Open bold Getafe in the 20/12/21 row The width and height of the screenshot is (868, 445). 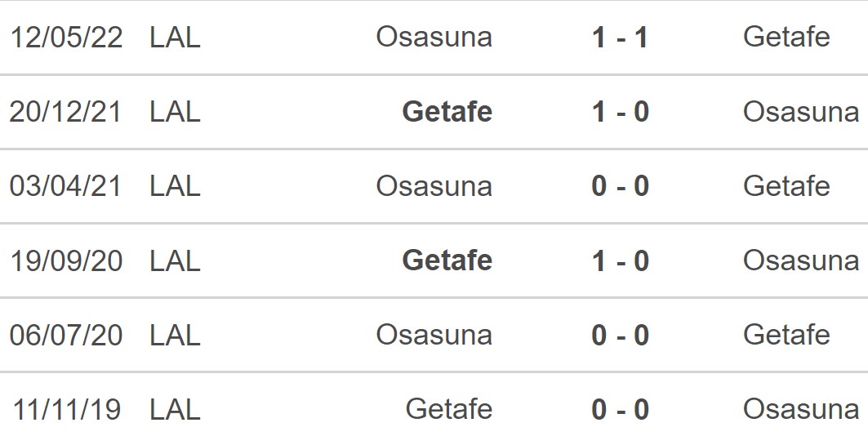coord(447,112)
